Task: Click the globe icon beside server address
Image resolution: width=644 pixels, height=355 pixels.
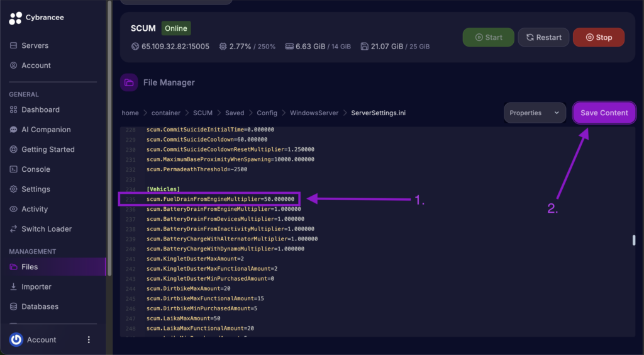Action: coord(135,47)
